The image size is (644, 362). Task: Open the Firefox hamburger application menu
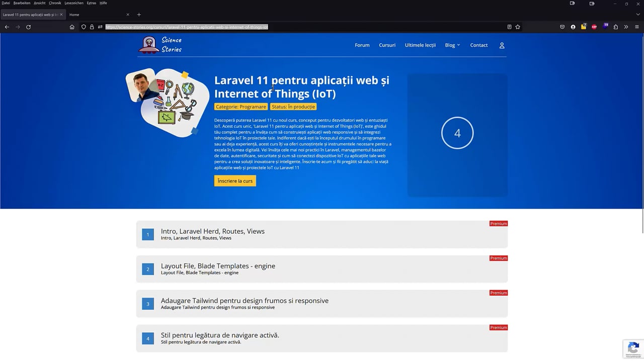point(637,27)
